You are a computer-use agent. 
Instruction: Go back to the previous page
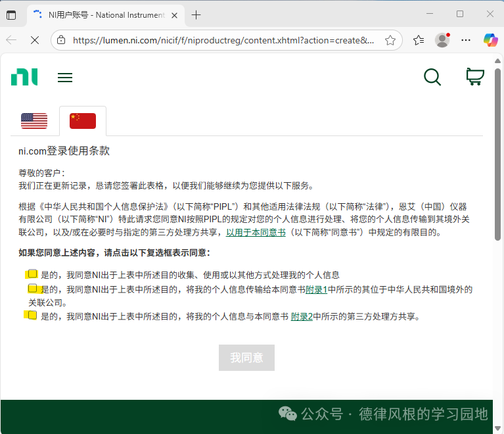pos(11,40)
